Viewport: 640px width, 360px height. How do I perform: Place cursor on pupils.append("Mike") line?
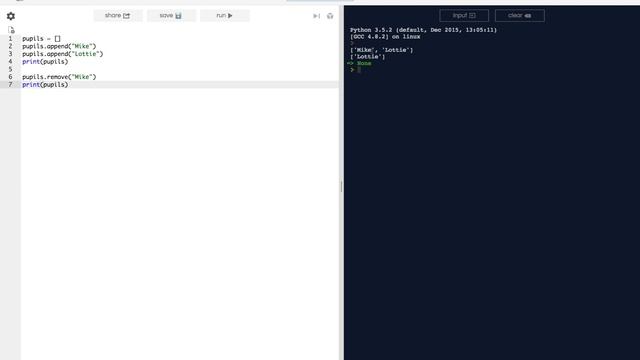(x=59, y=46)
